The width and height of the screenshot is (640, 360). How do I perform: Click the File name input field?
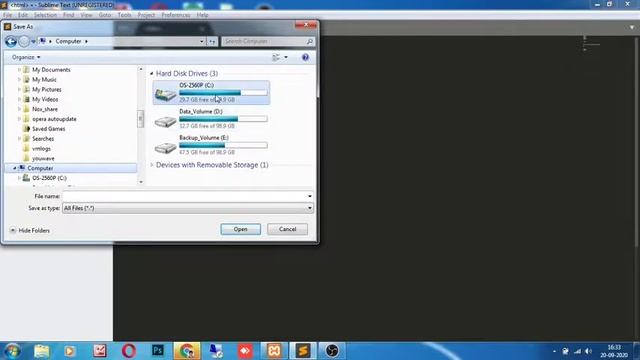[x=184, y=196]
